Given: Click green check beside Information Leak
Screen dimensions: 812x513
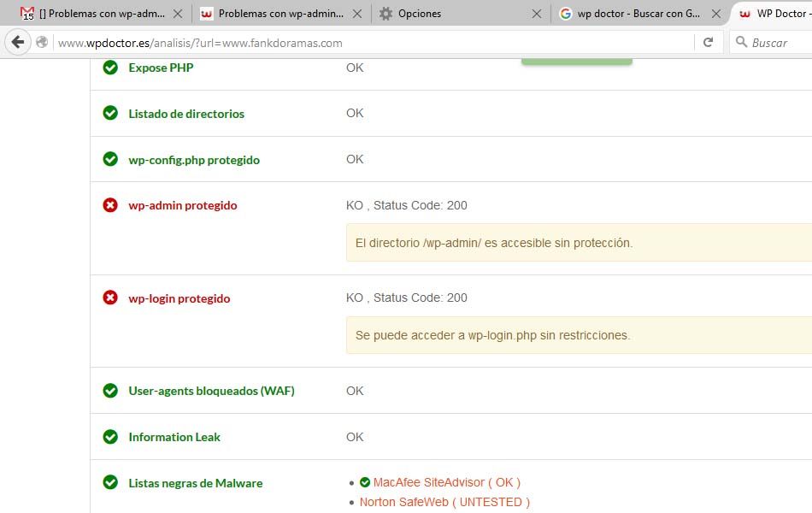Looking at the screenshot, I should [110, 437].
